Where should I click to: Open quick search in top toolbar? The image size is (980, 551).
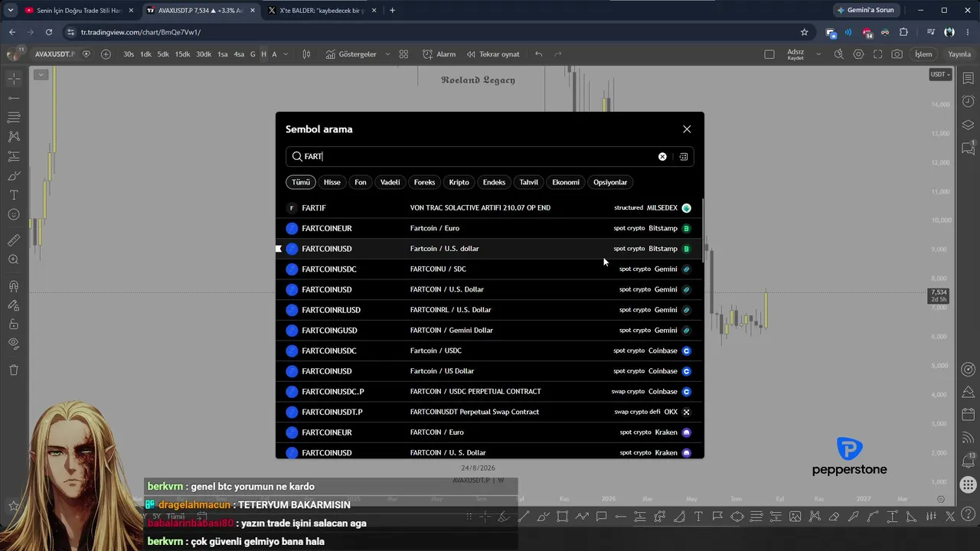(x=839, y=54)
